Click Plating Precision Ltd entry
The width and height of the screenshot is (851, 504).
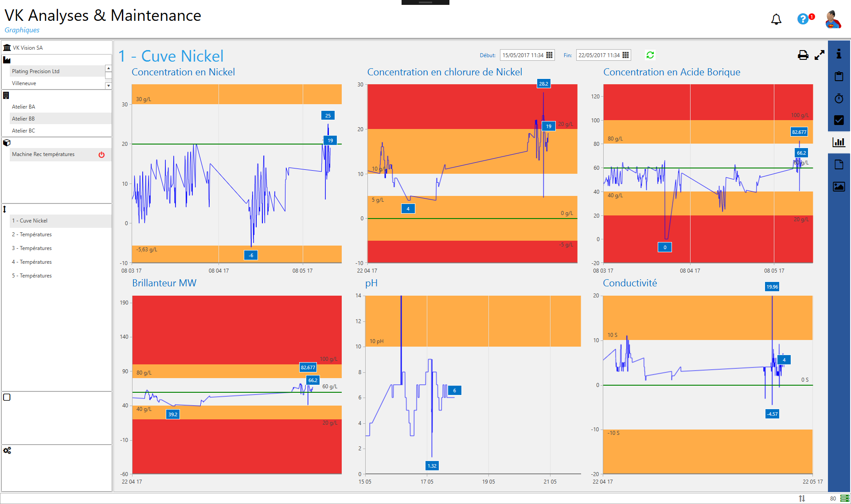click(x=35, y=71)
